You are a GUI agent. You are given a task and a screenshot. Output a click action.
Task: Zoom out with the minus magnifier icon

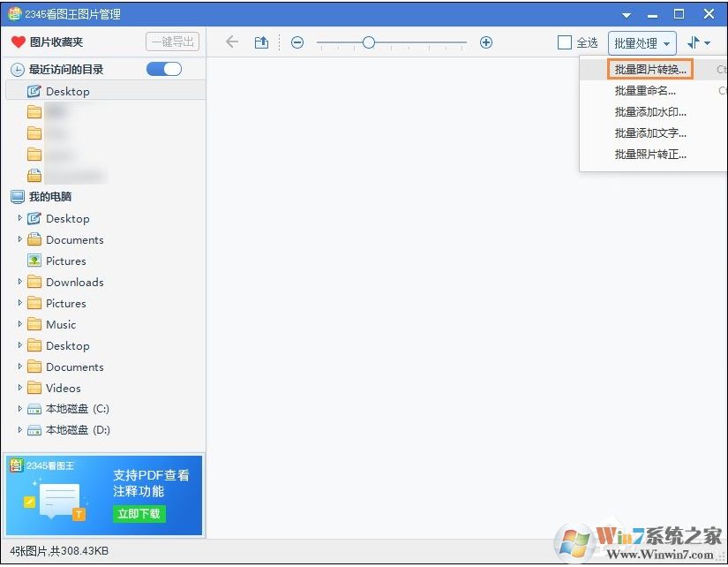297,42
